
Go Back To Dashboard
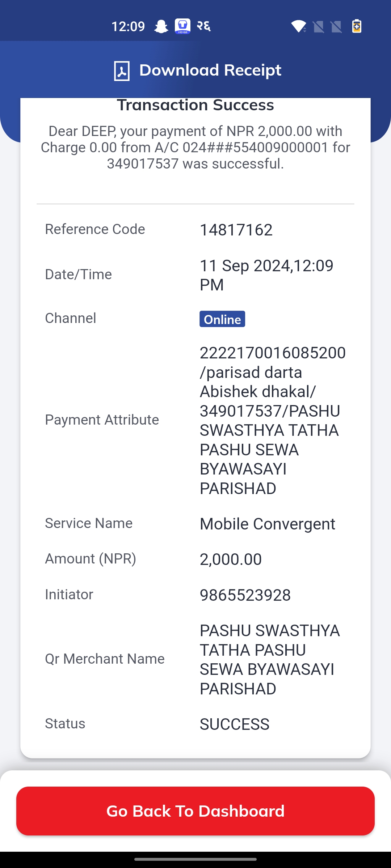click(x=195, y=811)
